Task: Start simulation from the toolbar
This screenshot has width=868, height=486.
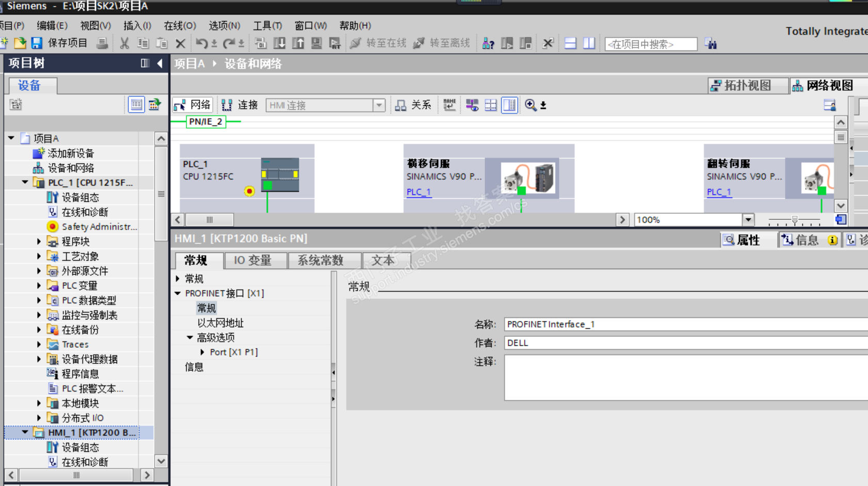Action: pos(316,43)
